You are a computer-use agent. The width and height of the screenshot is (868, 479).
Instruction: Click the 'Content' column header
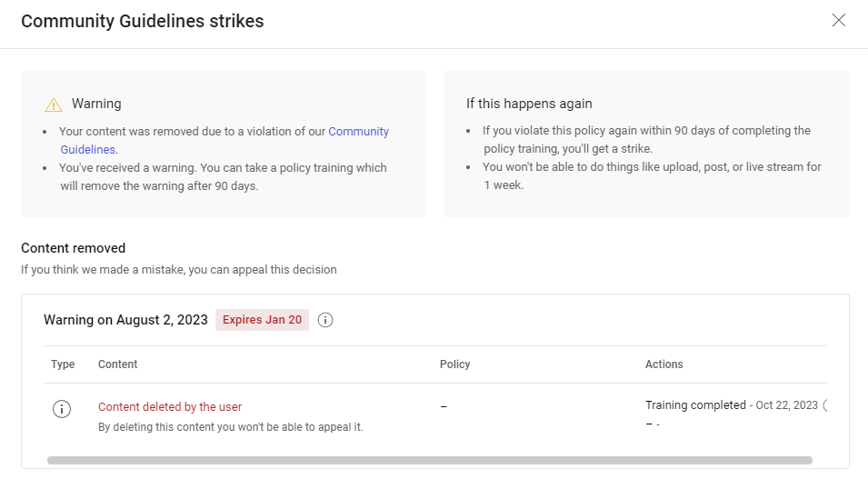click(117, 364)
